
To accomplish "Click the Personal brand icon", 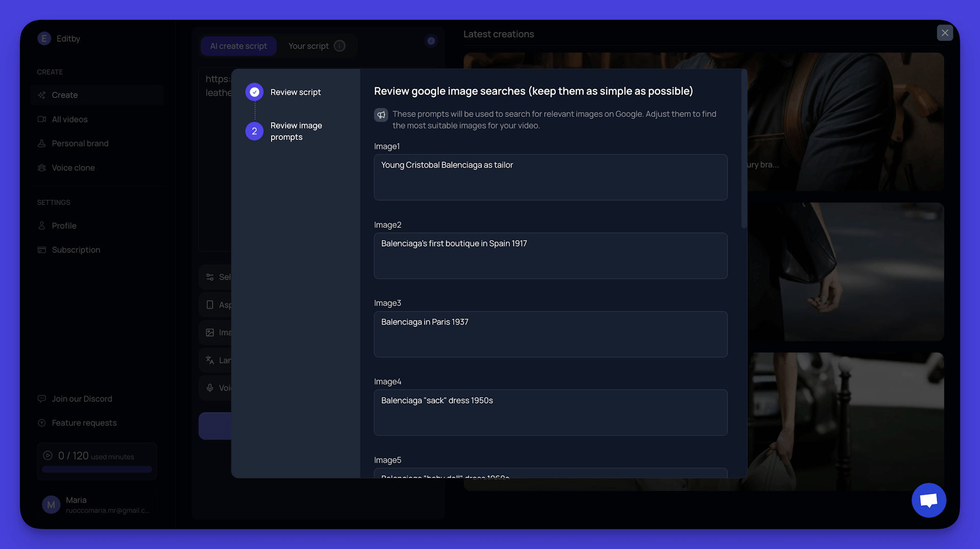I will pyautogui.click(x=42, y=144).
